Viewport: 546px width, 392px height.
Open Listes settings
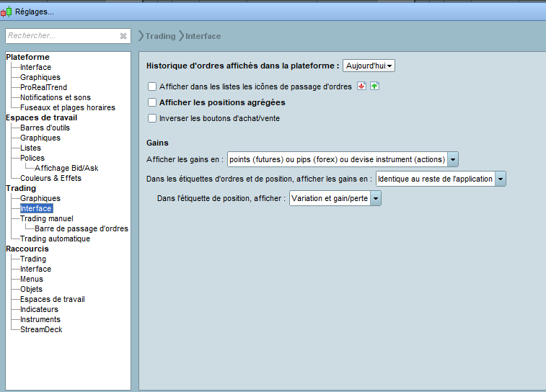coord(30,148)
